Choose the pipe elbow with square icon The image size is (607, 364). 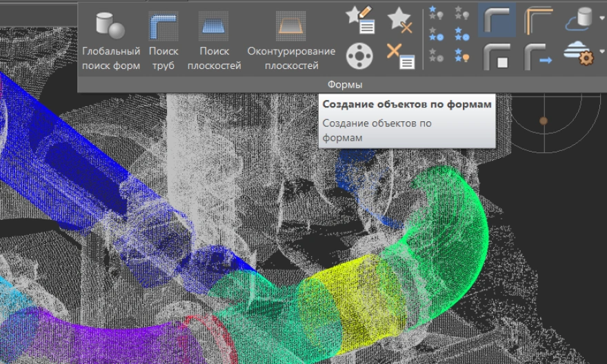tap(496, 56)
